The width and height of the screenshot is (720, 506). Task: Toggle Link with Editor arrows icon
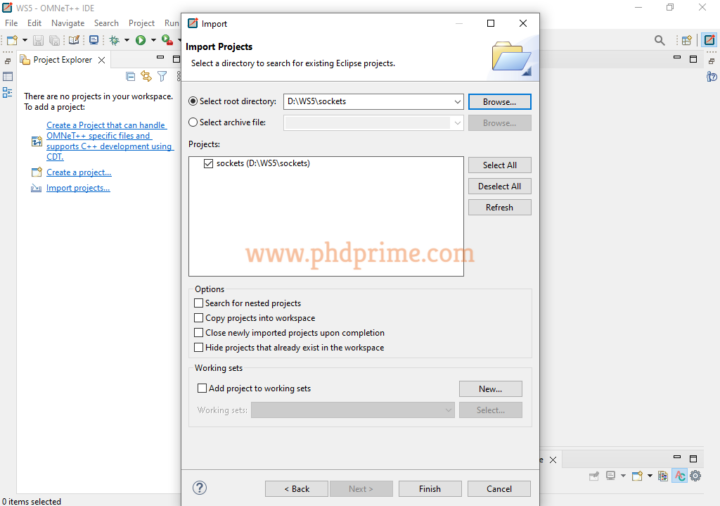(146, 76)
